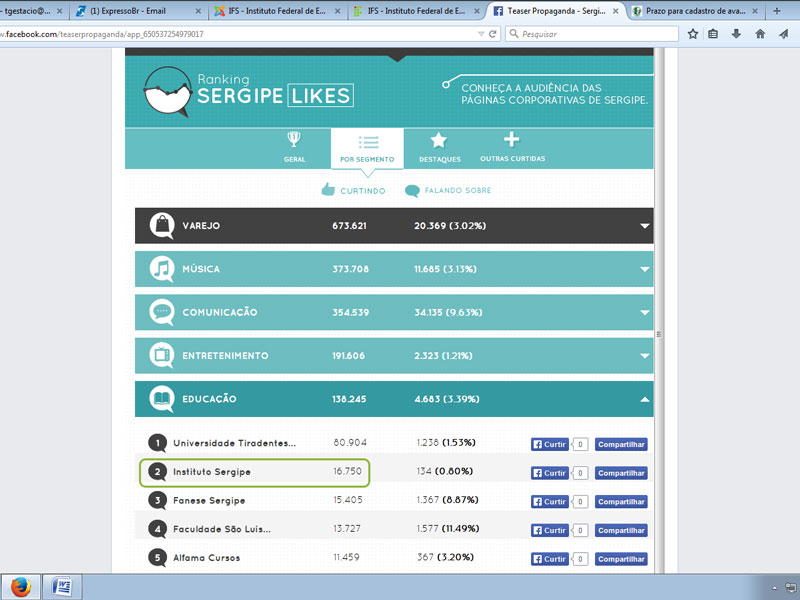Switch to Curtindo thumbs-up filter
800x600 pixels.
click(x=357, y=190)
